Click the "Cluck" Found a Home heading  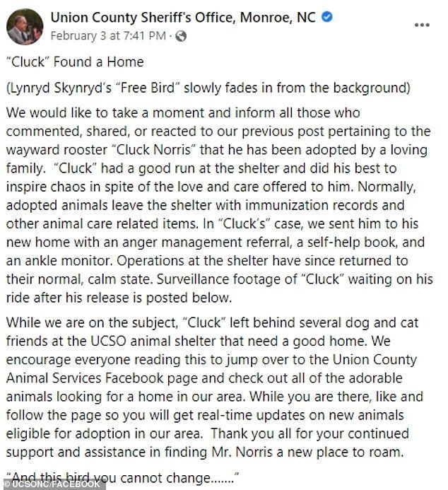coord(75,62)
